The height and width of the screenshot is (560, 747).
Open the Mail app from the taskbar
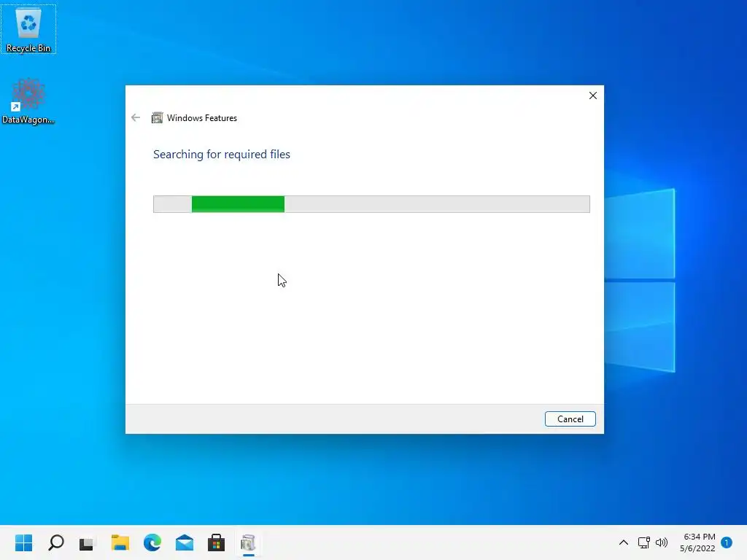(185, 542)
